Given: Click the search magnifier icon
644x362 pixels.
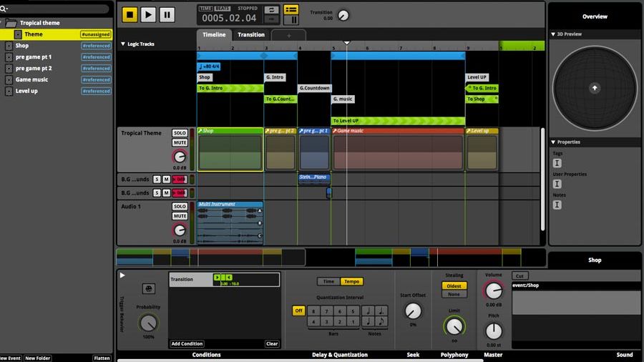Looking at the screenshot, I should coord(4,8).
